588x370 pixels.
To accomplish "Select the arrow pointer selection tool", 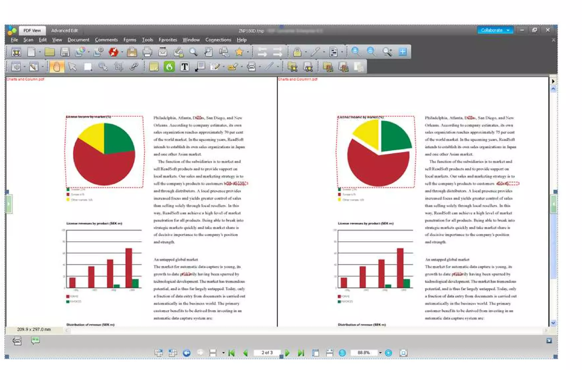I will pos(72,67).
